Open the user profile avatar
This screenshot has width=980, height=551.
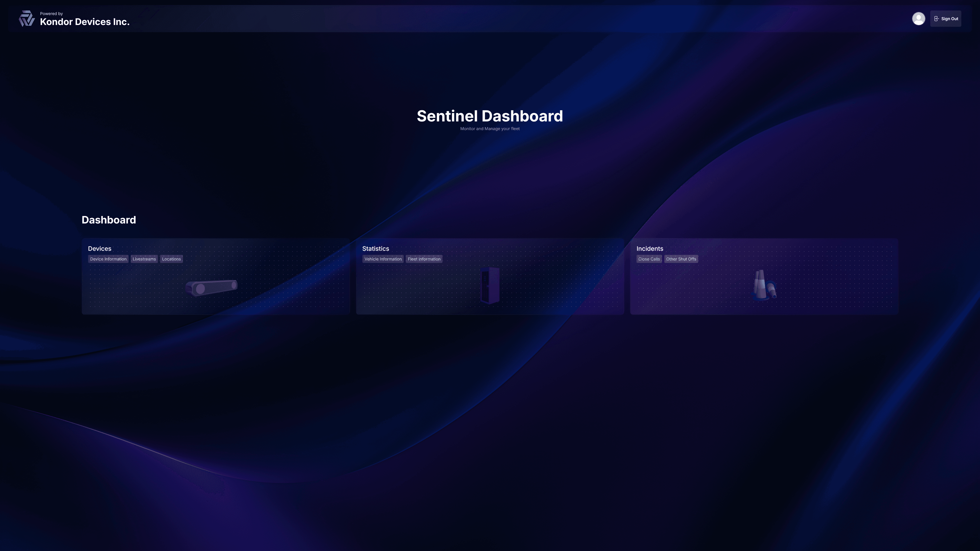click(918, 19)
